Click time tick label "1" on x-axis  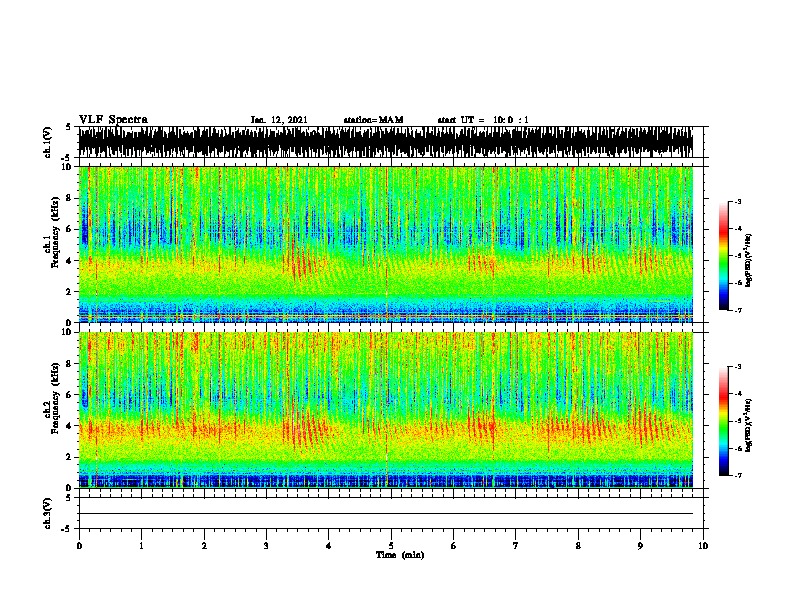point(141,546)
